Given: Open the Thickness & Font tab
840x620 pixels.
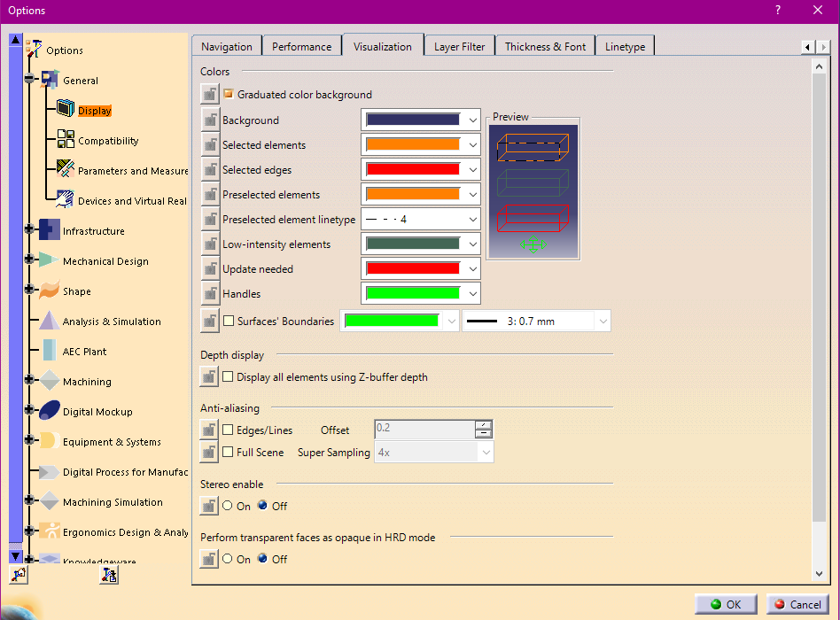Looking at the screenshot, I should (545, 47).
